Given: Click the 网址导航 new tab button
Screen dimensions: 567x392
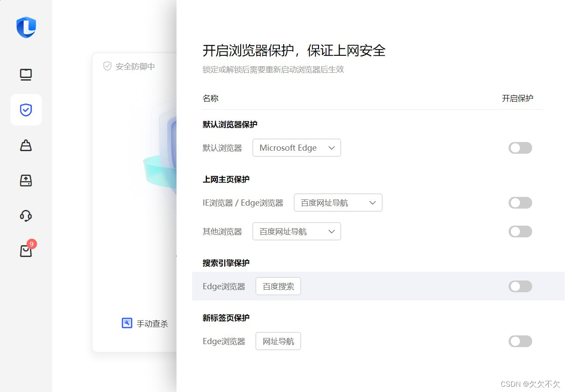Looking at the screenshot, I should (x=278, y=341).
